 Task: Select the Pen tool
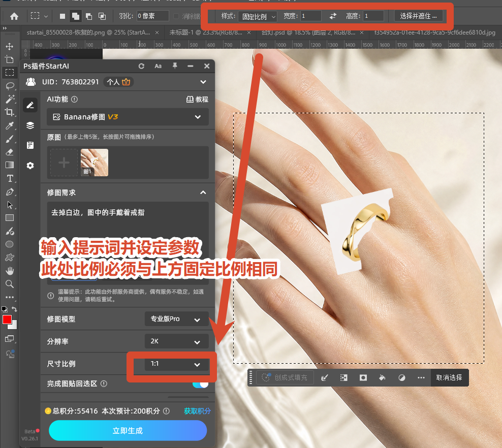(10, 191)
